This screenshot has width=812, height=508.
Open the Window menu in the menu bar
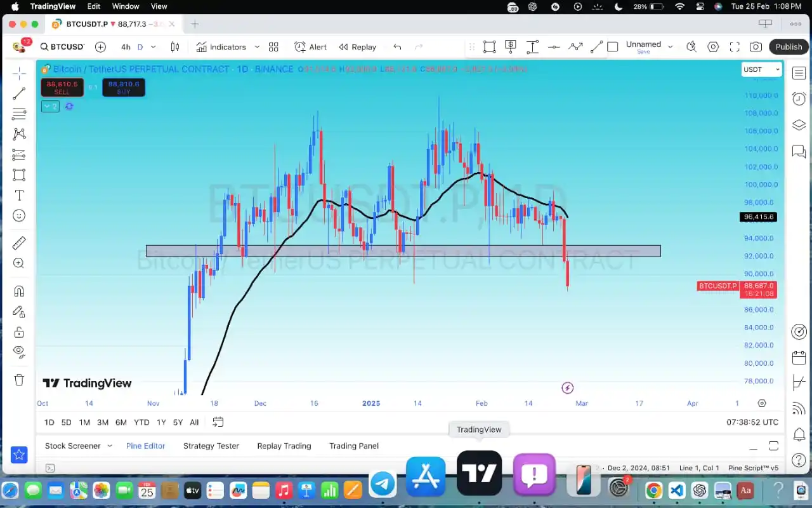point(126,6)
